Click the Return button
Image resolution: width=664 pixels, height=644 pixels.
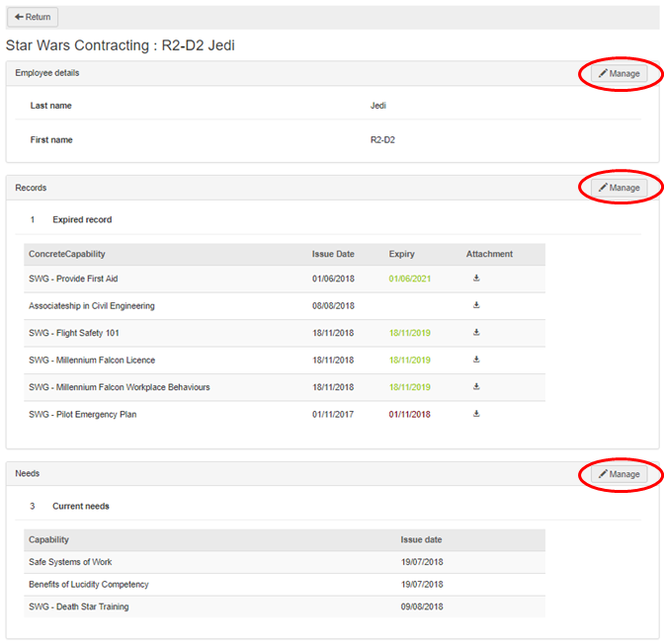[x=33, y=17]
